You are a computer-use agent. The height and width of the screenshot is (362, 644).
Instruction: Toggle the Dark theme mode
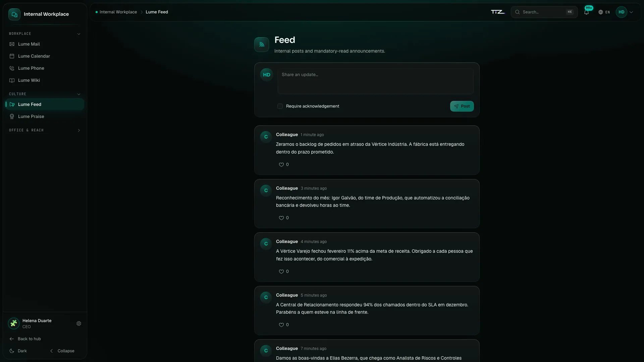[x=18, y=351]
